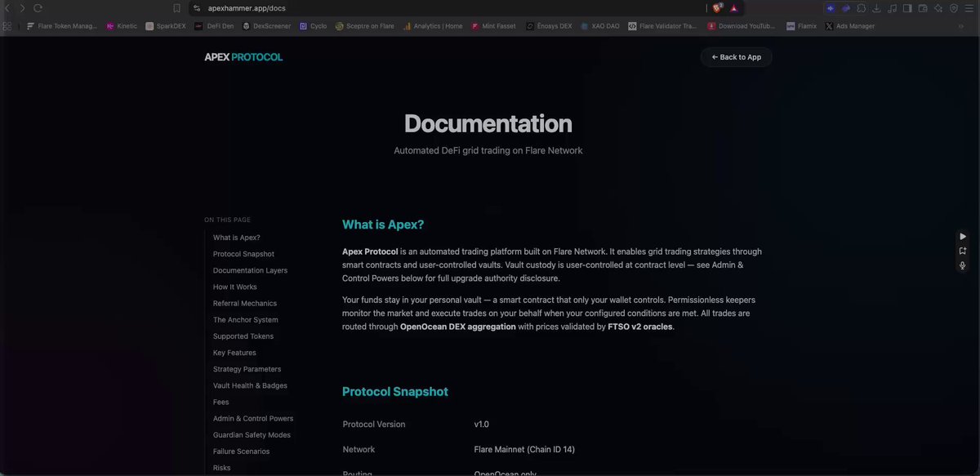Click the microphone icon on right edge
The width and height of the screenshot is (980, 476).
[963, 265]
